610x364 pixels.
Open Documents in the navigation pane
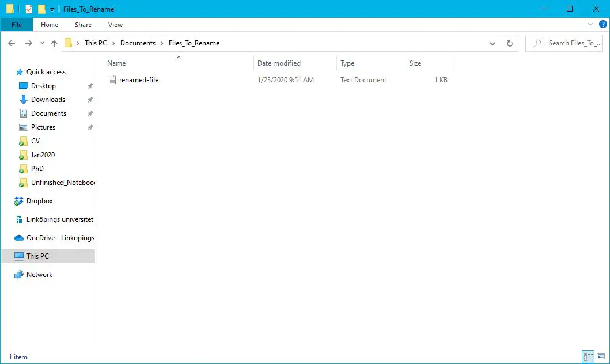pos(48,113)
